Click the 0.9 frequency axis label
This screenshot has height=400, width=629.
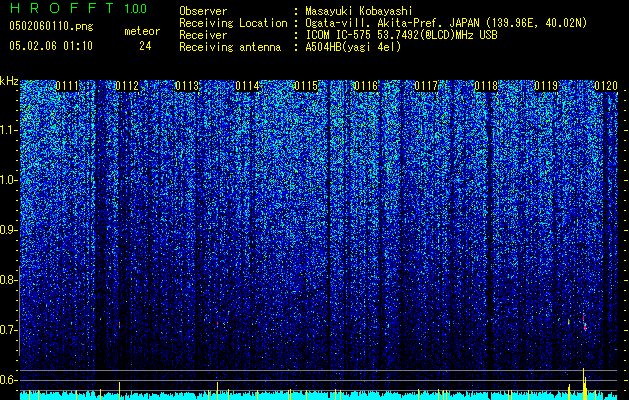9,230
